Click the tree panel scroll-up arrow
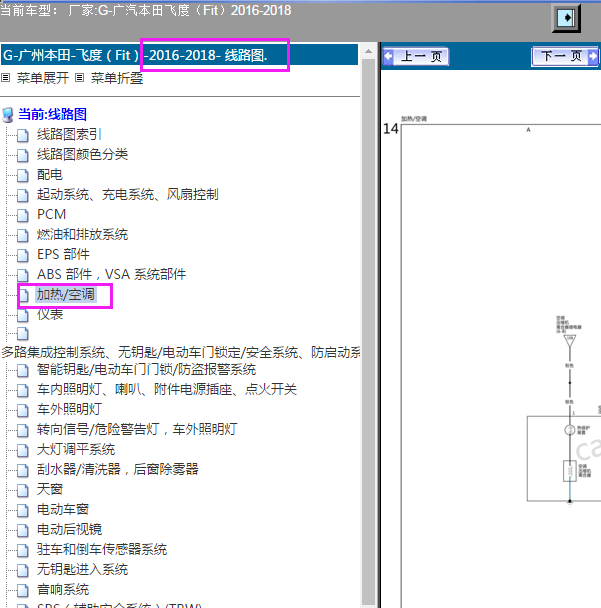Image resolution: width=601 pixels, height=608 pixels. coord(368,51)
